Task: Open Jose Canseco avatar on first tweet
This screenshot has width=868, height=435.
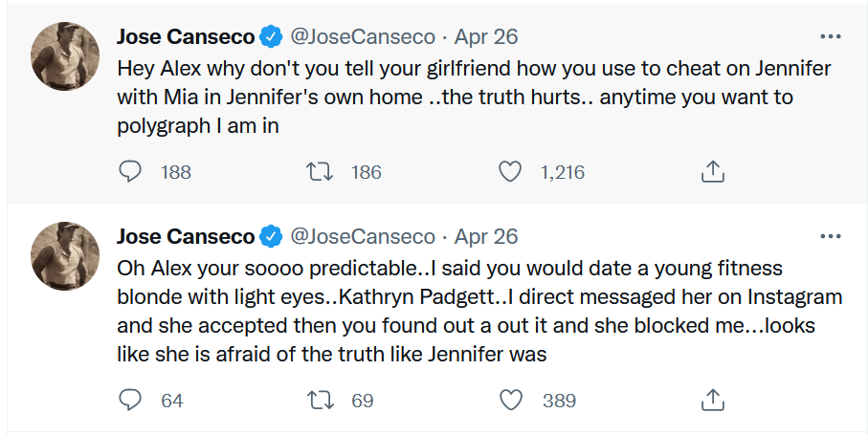Action: coord(65,56)
